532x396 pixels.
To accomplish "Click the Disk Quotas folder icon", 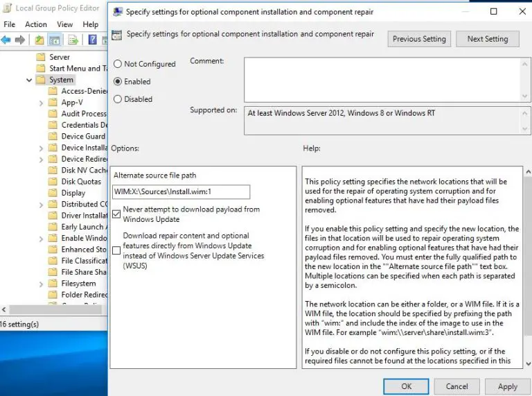I will (x=53, y=182).
